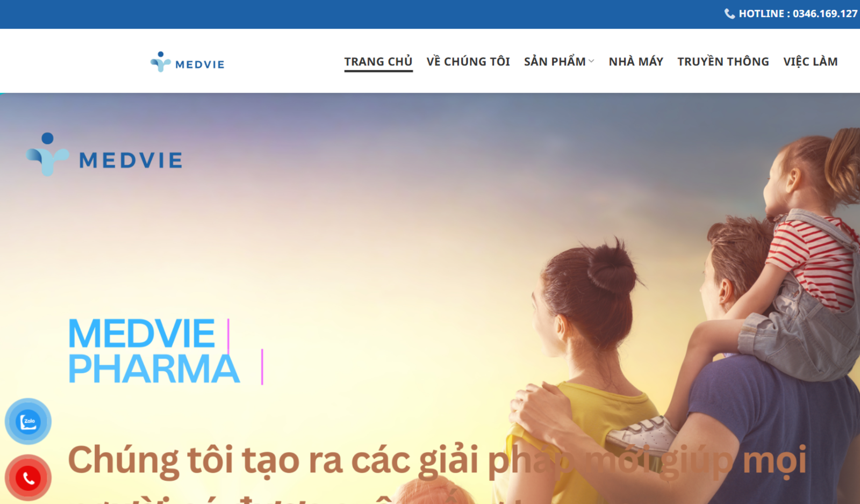Viewport: 860px width, 504px height.
Task: Navigate to VIỆC LÀM page
Action: point(811,62)
